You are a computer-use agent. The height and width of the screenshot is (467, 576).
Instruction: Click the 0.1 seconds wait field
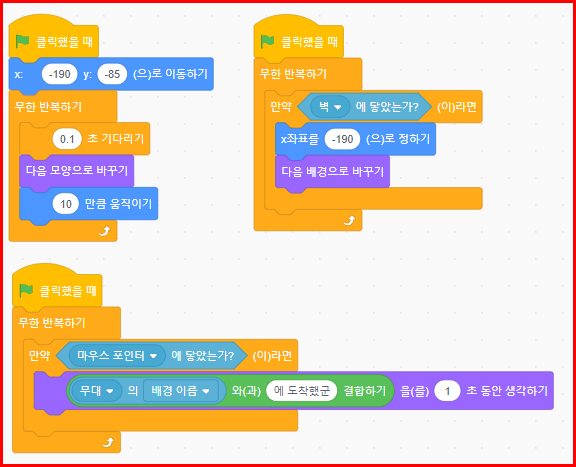(67, 139)
